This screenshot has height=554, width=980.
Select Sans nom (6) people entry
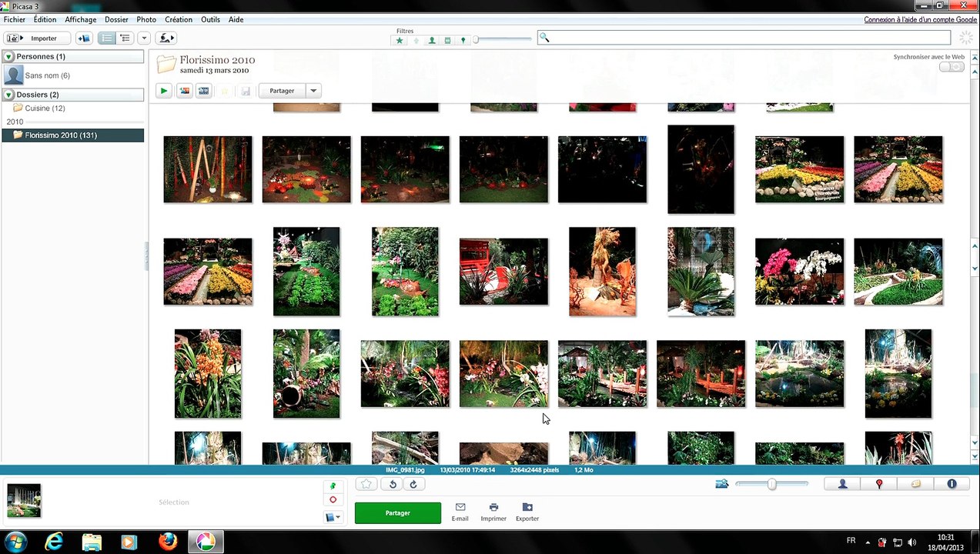47,75
